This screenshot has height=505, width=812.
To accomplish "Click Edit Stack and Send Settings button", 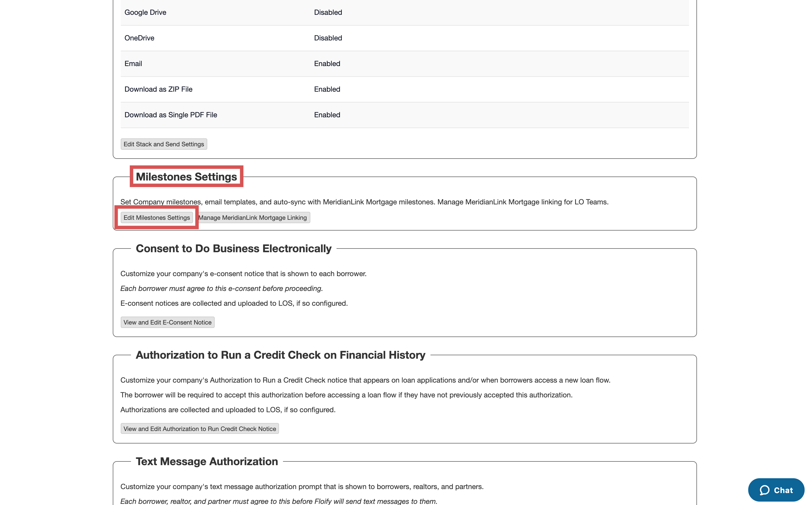I will click(164, 144).
